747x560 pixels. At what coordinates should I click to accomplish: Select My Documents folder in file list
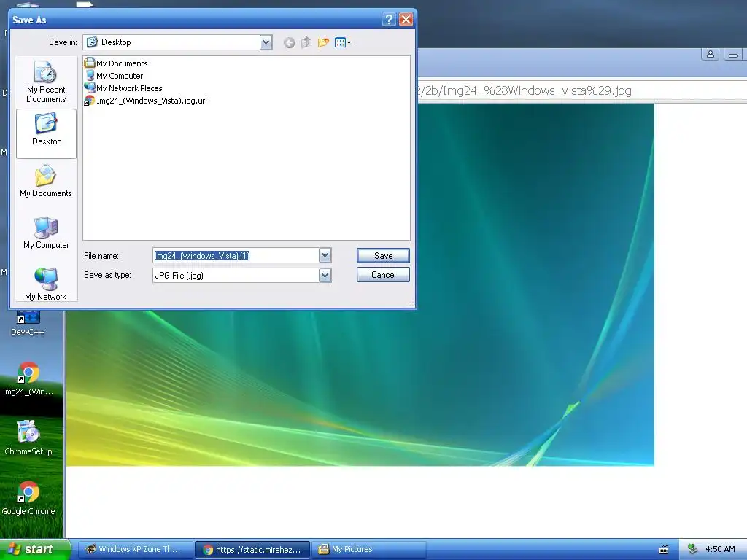click(116, 63)
